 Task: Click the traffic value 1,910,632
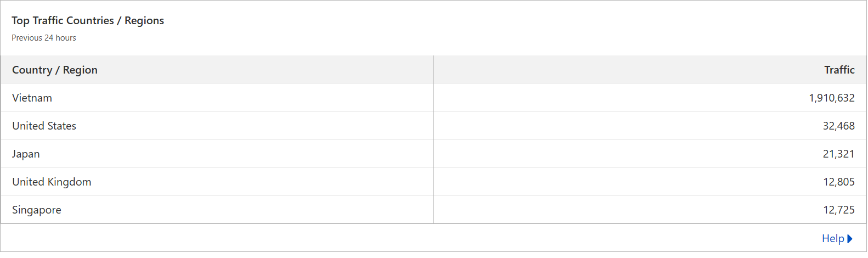(831, 98)
